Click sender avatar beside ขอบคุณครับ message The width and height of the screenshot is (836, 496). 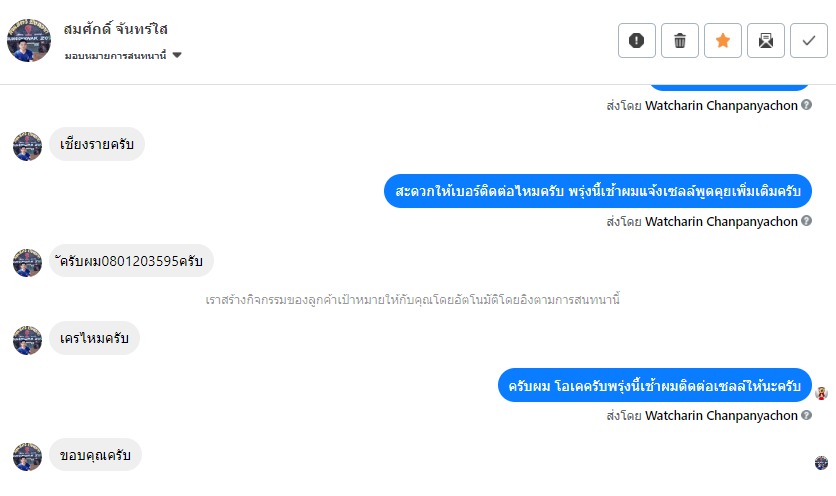point(27,457)
